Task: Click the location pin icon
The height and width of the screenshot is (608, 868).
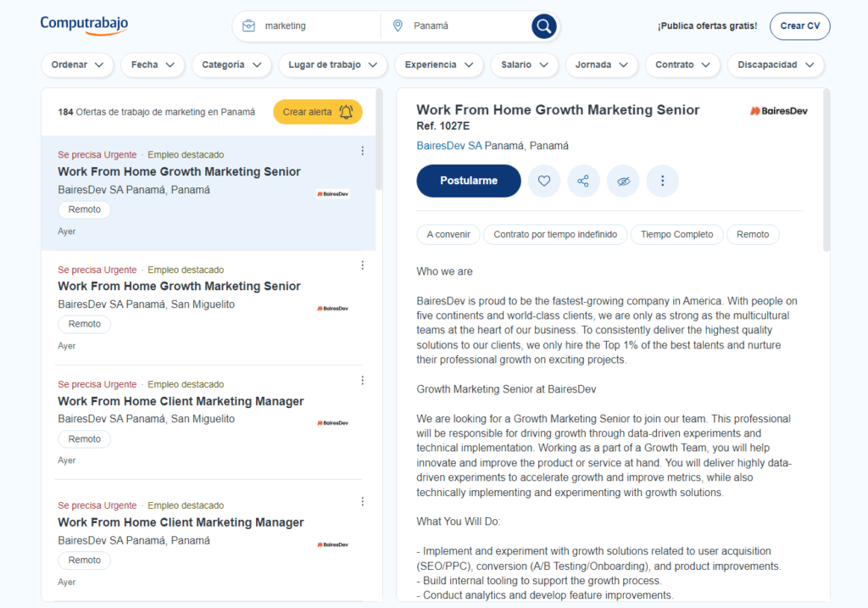Action: [x=398, y=25]
